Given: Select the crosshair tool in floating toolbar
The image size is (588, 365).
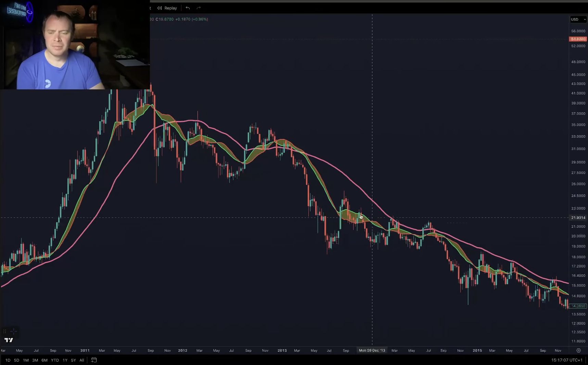Looking at the screenshot, I should pyautogui.click(x=14, y=331).
